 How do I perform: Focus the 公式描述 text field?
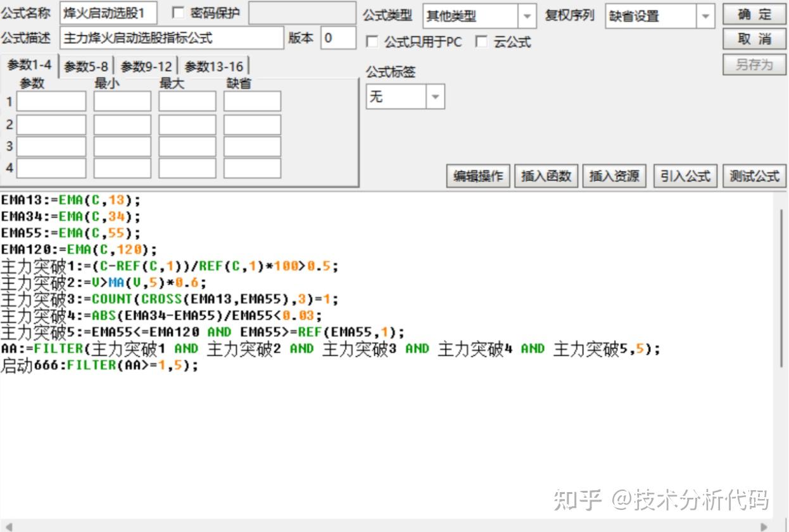[172, 38]
